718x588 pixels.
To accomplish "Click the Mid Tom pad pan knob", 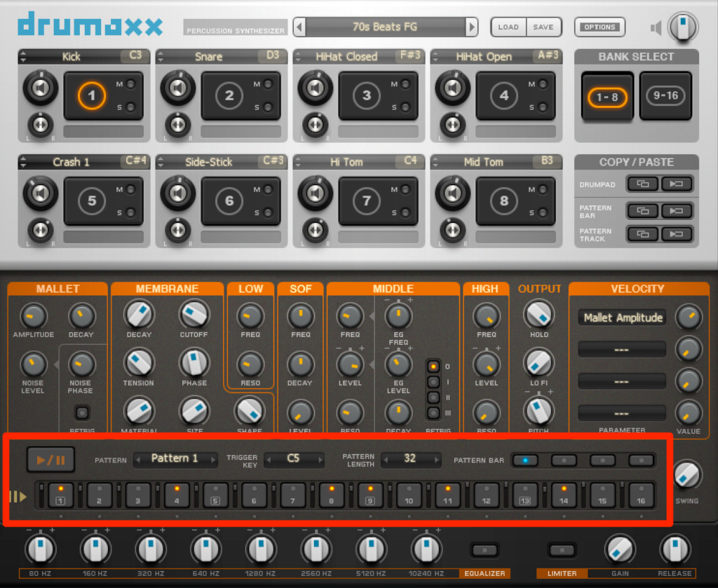I will click(x=453, y=230).
